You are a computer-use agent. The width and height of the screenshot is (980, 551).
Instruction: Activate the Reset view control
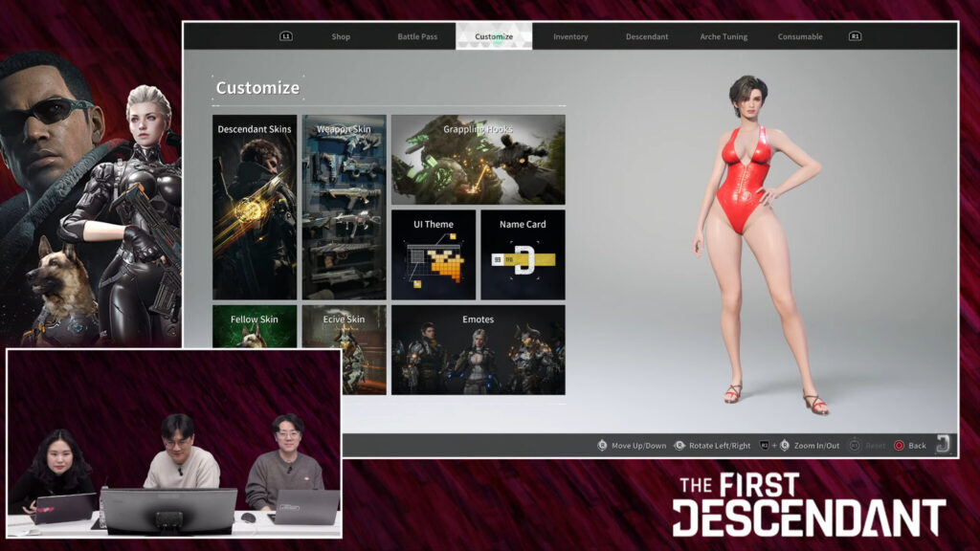pos(866,444)
